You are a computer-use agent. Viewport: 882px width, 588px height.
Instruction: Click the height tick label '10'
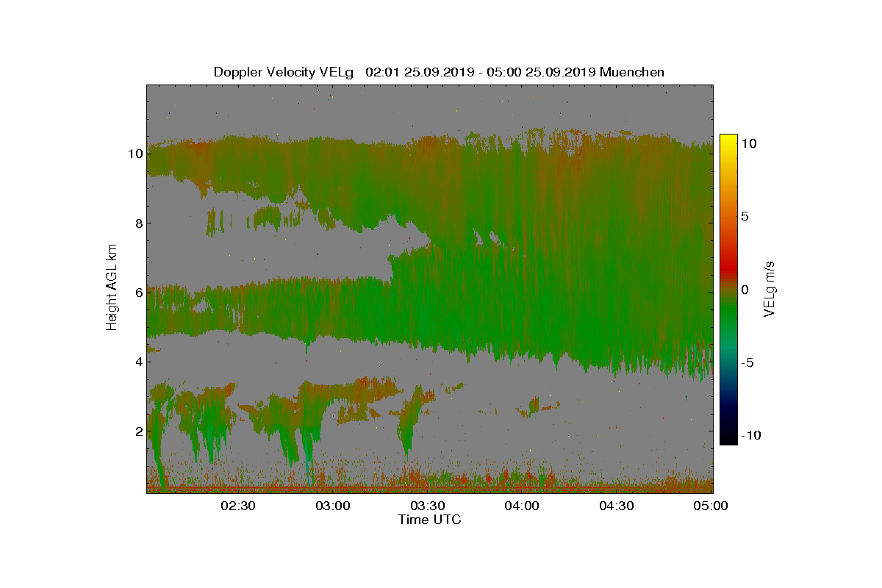point(134,154)
